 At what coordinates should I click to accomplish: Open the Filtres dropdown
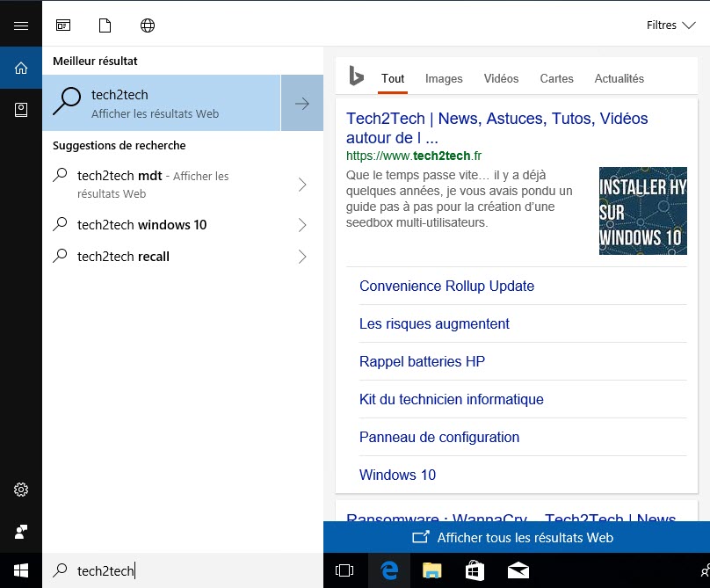coord(671,25)
